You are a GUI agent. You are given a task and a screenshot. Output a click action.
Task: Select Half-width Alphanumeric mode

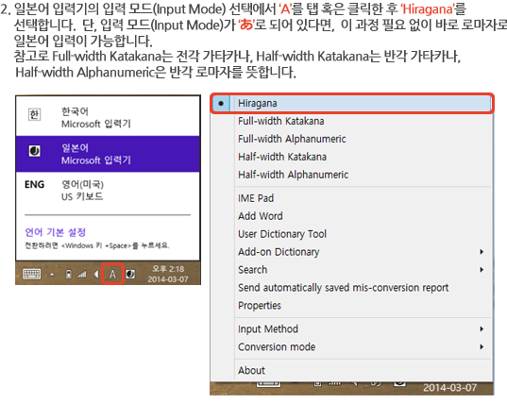tap(352, 175)
